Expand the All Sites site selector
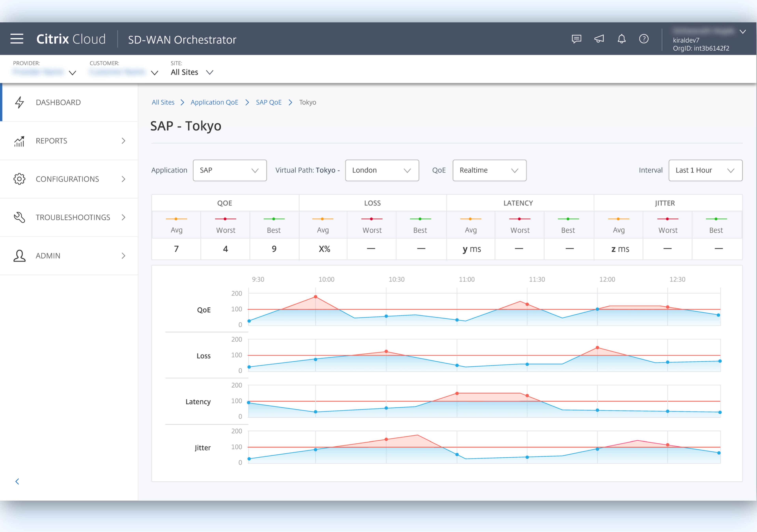The width and height of the screenshot is (757, 532). click(192, 72)
